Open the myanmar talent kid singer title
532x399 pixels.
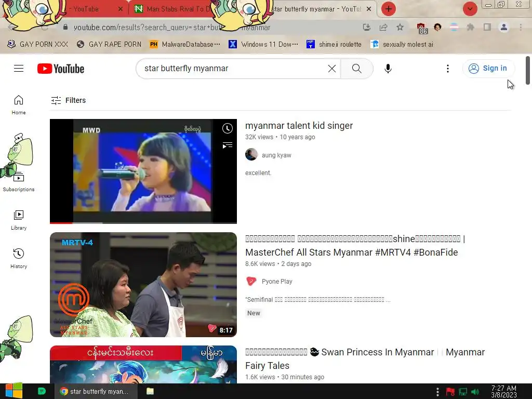299,126
